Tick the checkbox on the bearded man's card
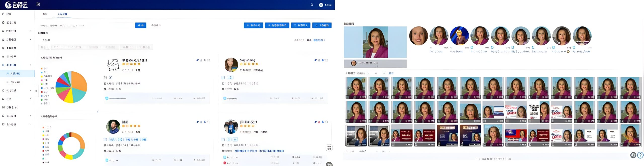Image resolution: width=644 pixels, height=166 pixels. [209, 122]
